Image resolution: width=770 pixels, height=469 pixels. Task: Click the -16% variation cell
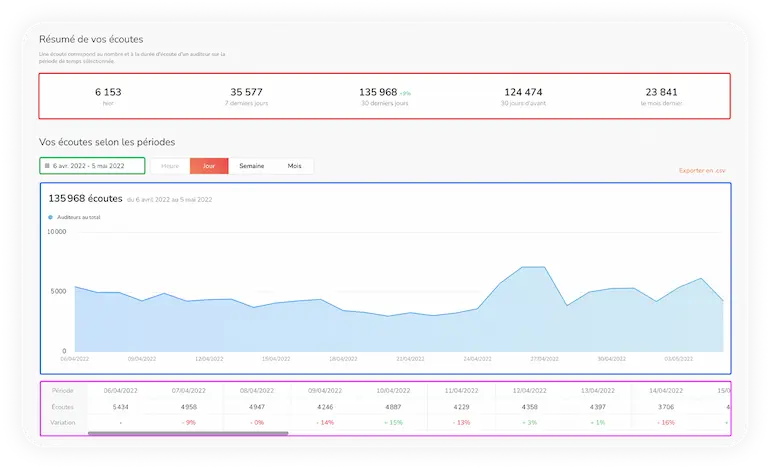pyautogui.click(x=666, y=423)
